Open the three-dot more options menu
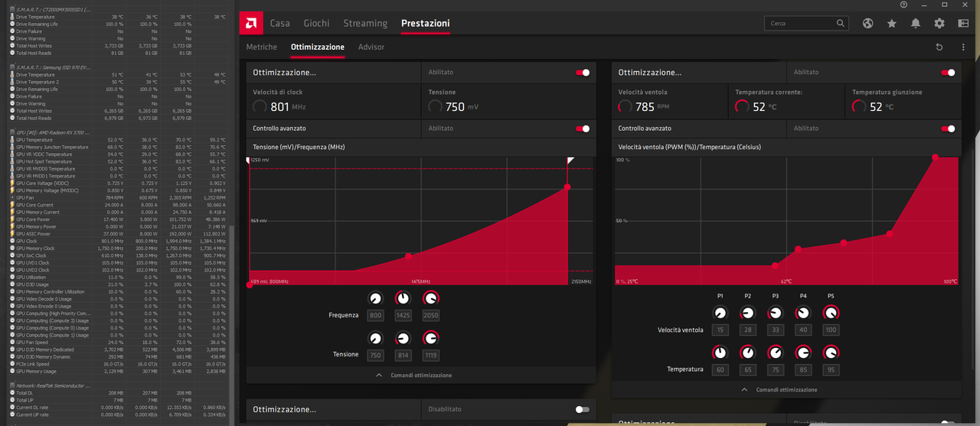Image resolution: width=980 pixels, height=426 pixels. pyautogui.click(x=963, y=47)
